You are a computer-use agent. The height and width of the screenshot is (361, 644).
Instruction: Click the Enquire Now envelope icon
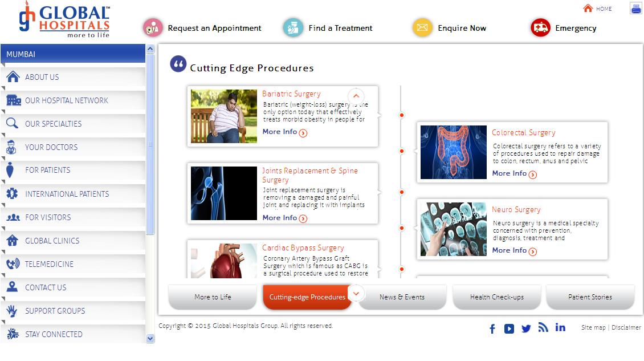[422, 27]
